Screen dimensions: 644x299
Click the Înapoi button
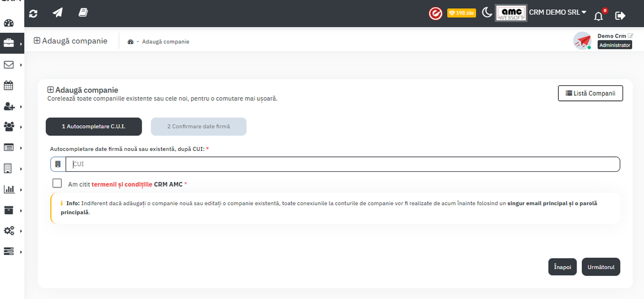[x=562, y=267]
